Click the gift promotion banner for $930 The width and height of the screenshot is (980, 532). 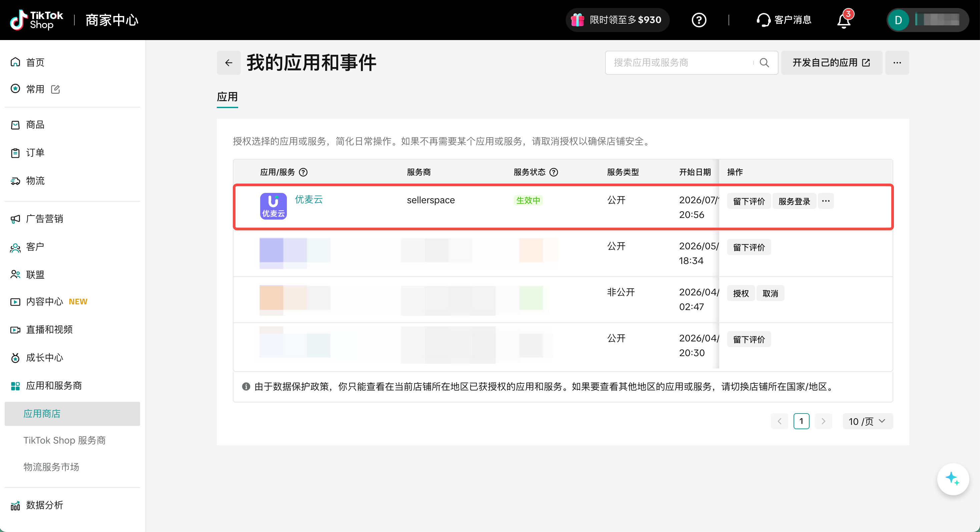pos(617,20)
